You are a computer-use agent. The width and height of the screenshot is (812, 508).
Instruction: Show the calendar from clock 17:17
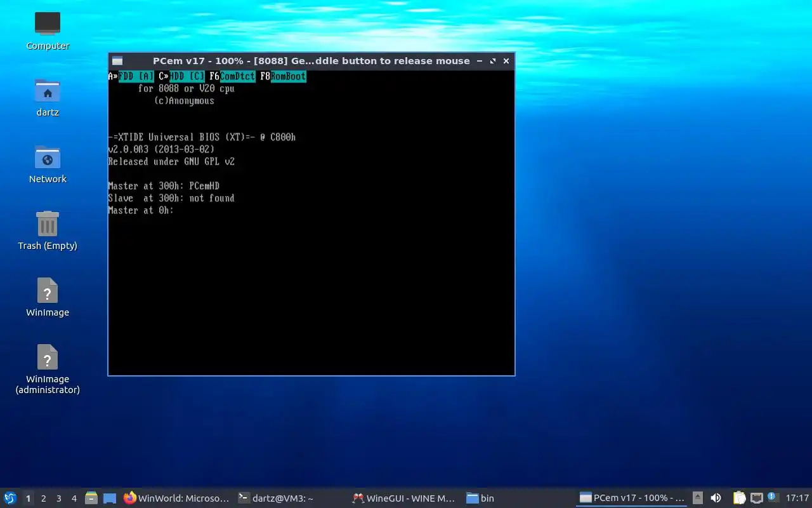(x=797, y=498)
